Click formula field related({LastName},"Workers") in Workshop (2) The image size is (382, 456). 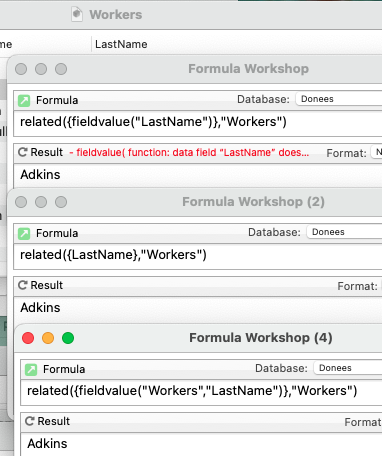[198, 255]
